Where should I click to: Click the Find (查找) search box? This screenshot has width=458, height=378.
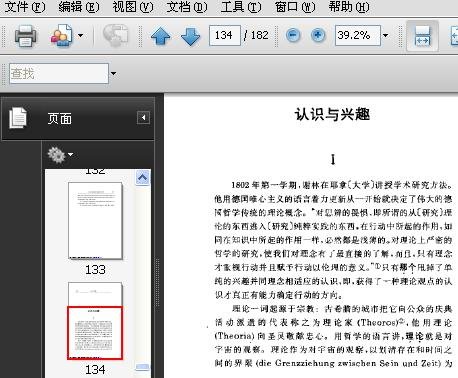[x=59, y=73]
